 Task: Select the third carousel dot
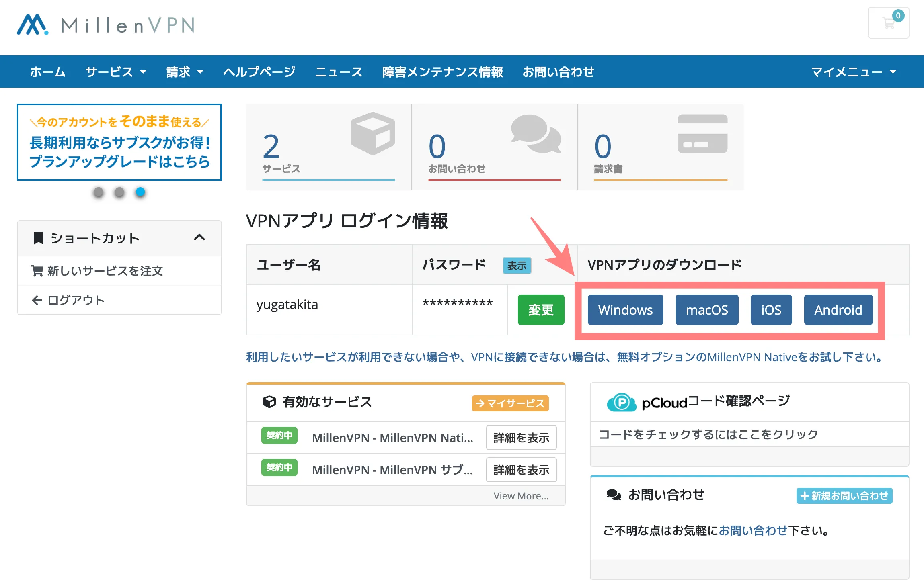tap(140, 192)
